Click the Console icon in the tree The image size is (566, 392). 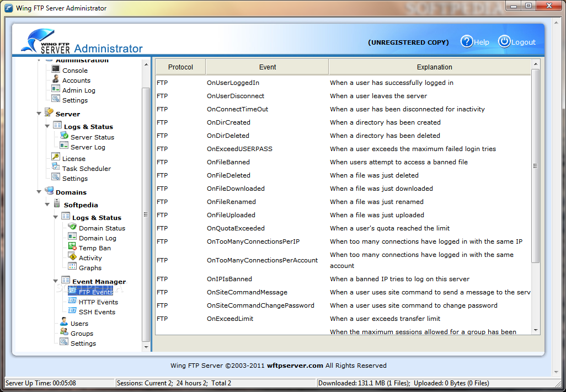[x=56, y=69]
